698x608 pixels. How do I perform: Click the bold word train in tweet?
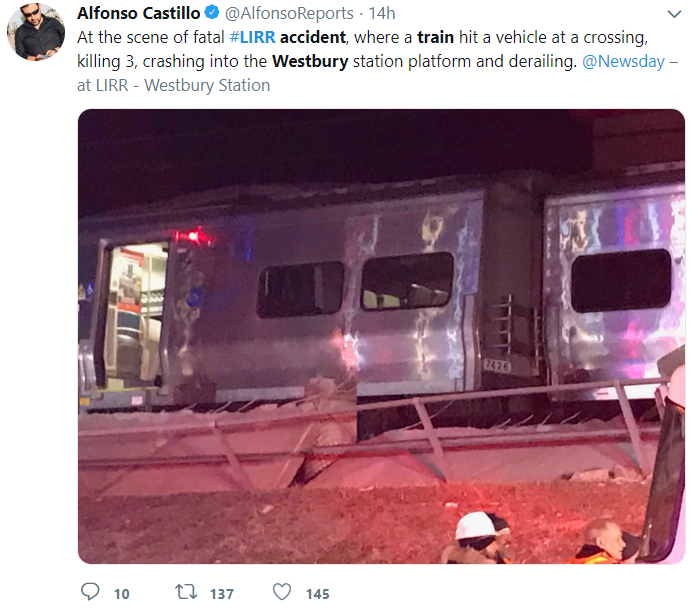click(x=435, y=37)
